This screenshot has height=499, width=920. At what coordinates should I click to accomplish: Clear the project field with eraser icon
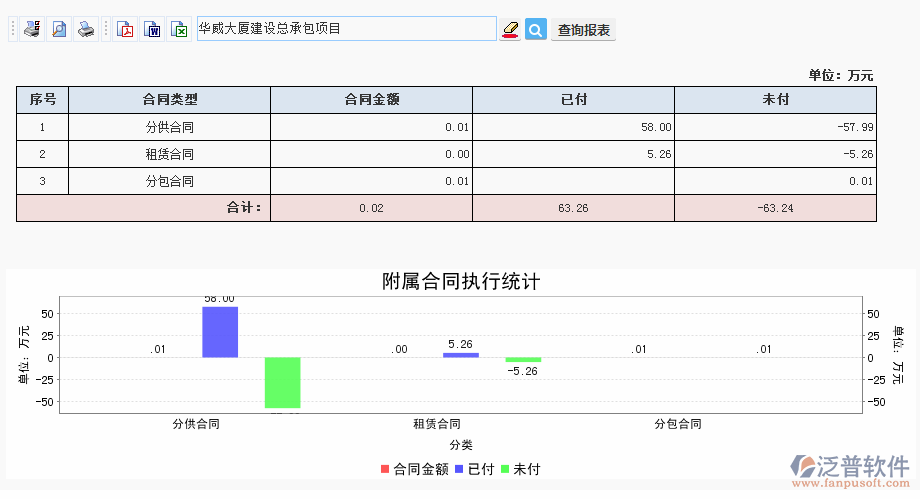point(510,29)
